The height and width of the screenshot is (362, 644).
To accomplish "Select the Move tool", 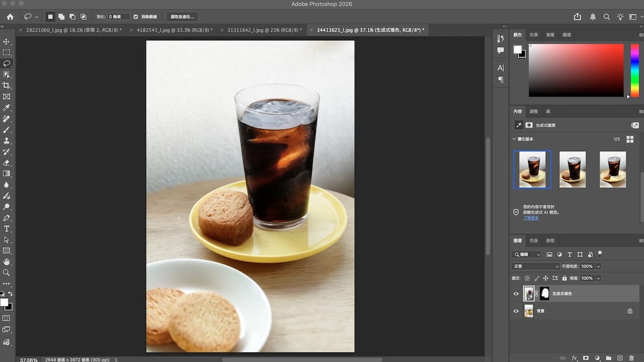I will pos(6,41).
